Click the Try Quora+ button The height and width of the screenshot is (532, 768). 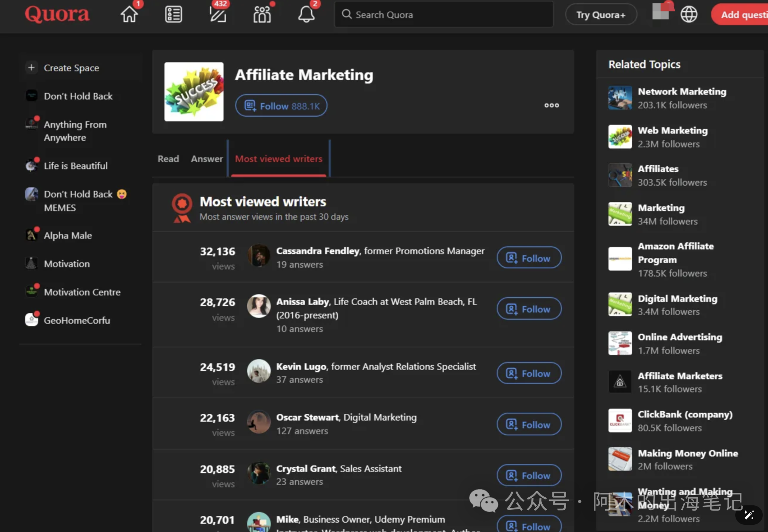(x=601, y=15)
